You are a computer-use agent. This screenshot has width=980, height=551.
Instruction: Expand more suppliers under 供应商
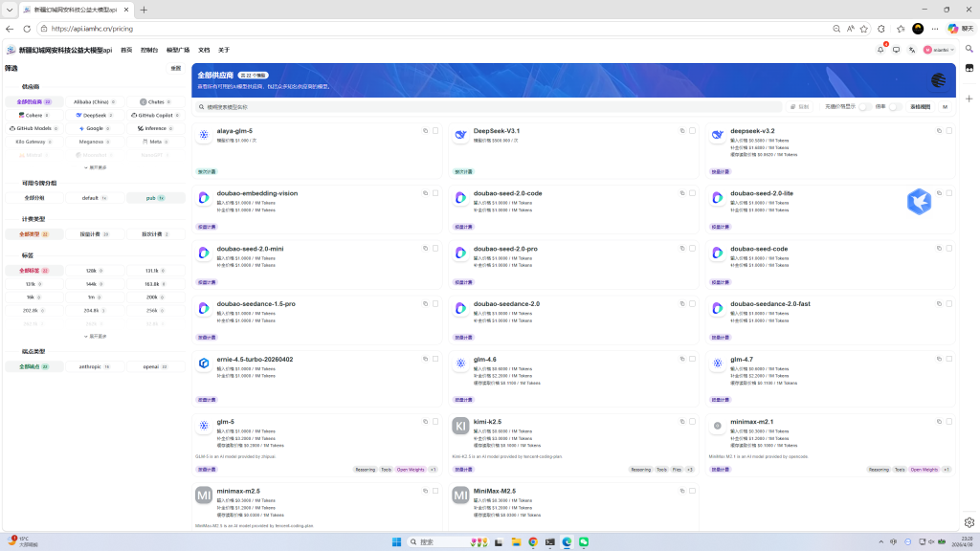(96, 167)
